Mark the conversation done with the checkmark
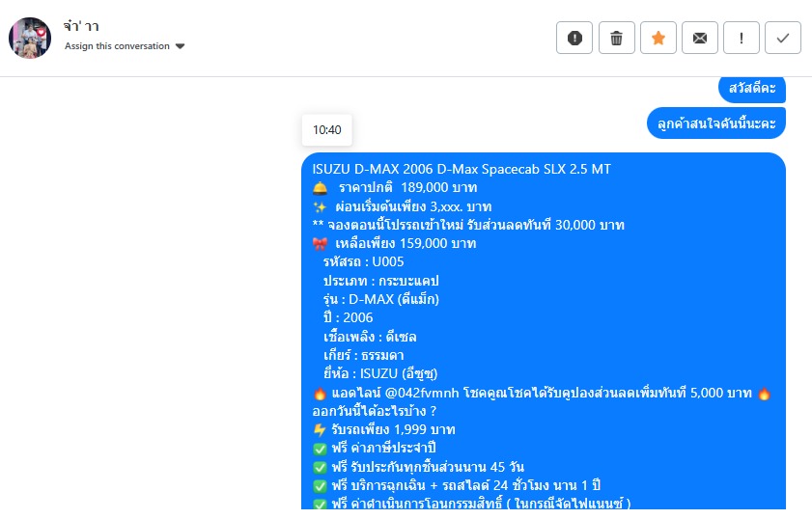812x519 pixels. click(x=783, y=38)
